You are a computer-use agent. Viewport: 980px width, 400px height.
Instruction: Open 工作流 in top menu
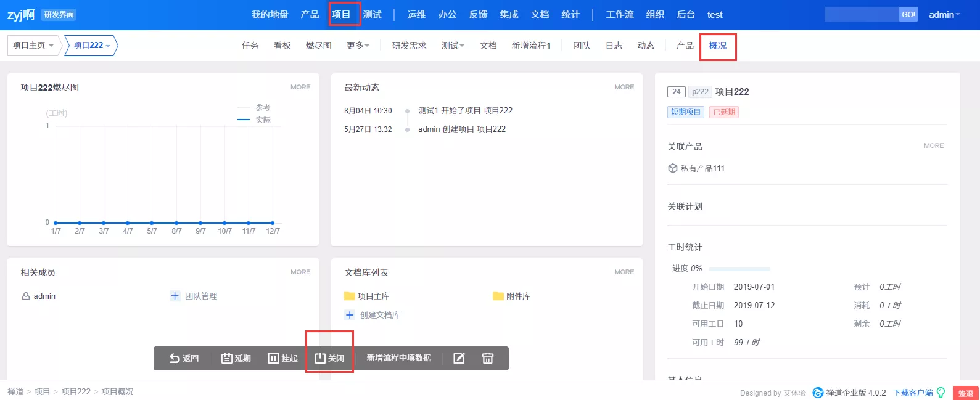[x=619, y=15]
